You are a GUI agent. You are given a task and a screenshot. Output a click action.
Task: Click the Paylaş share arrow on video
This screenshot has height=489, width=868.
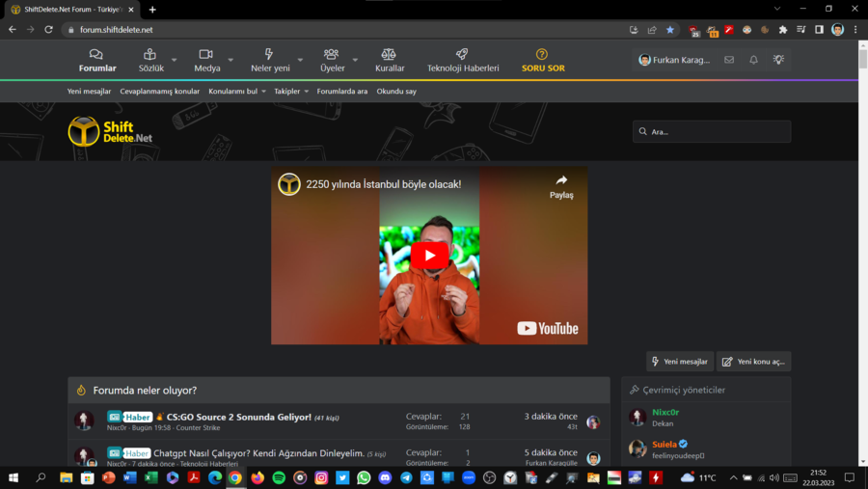coord(561,186)
